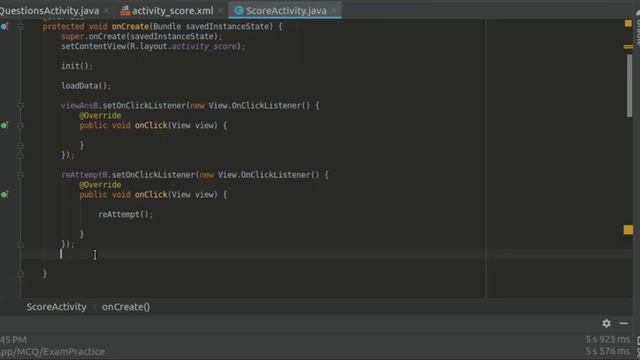The width and height of the screenshot is (640, 360).
Task: Click the first @Override annotation in viewAnsB listener
Action: (100, 116)
